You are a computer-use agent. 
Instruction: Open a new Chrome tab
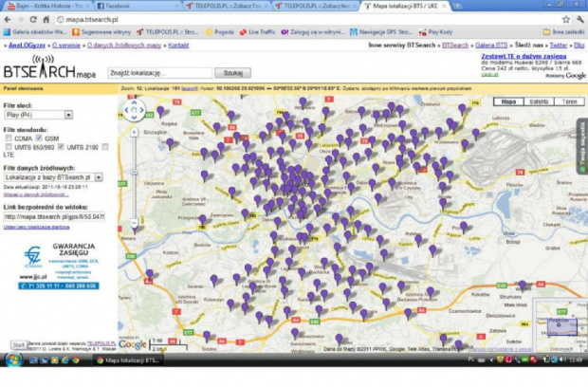[x=457, y=6]
